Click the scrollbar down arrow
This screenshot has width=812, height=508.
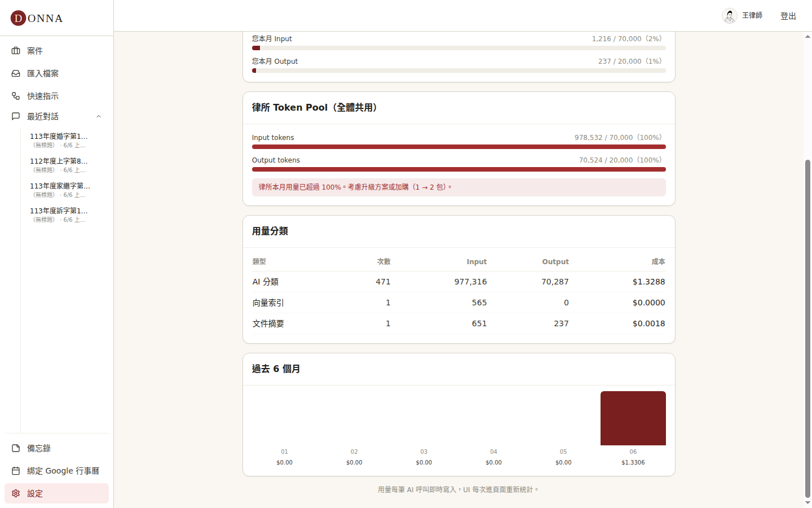pyautogui.click(x=807, y=502)
